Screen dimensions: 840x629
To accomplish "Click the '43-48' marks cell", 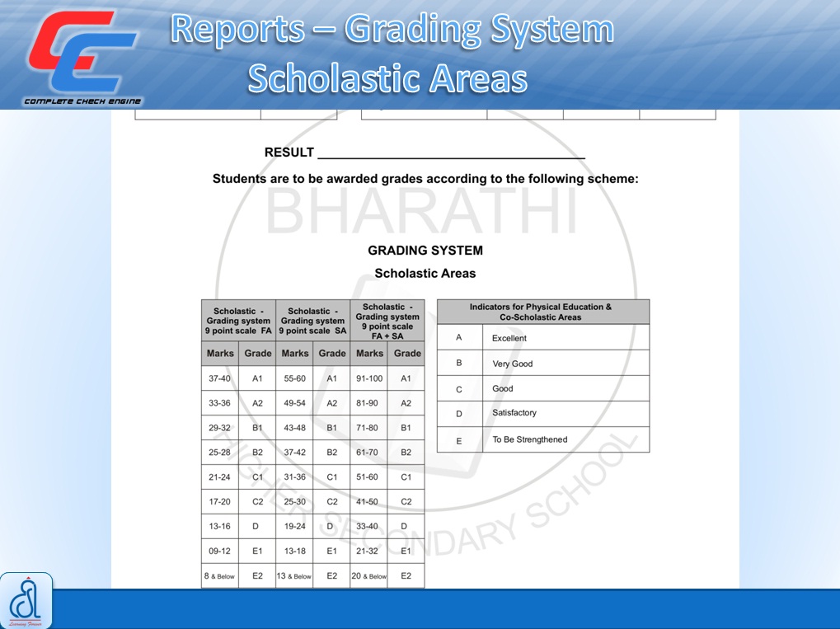I will [x=294, y=428].
